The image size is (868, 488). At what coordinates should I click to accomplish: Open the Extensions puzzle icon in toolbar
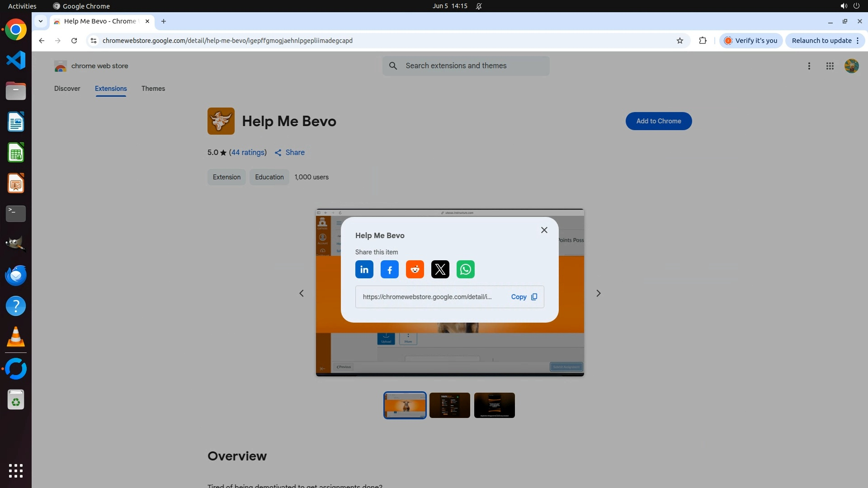[703, 41]
